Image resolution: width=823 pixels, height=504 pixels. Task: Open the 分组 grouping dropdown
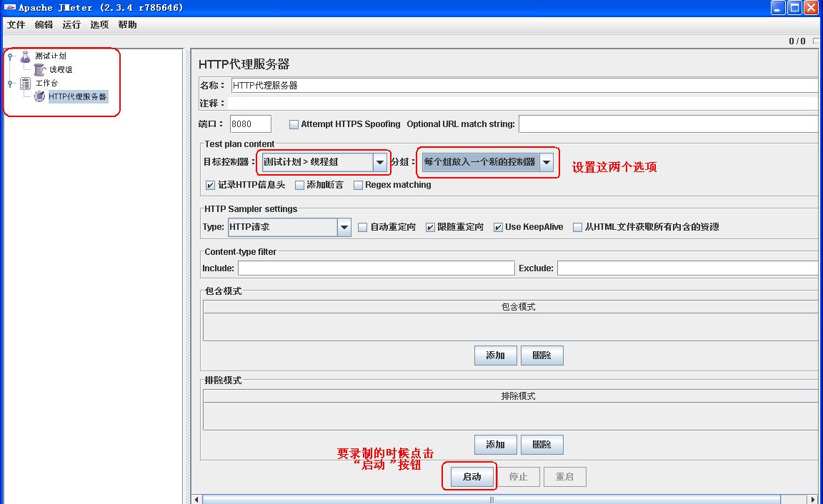tap(547, 162)
